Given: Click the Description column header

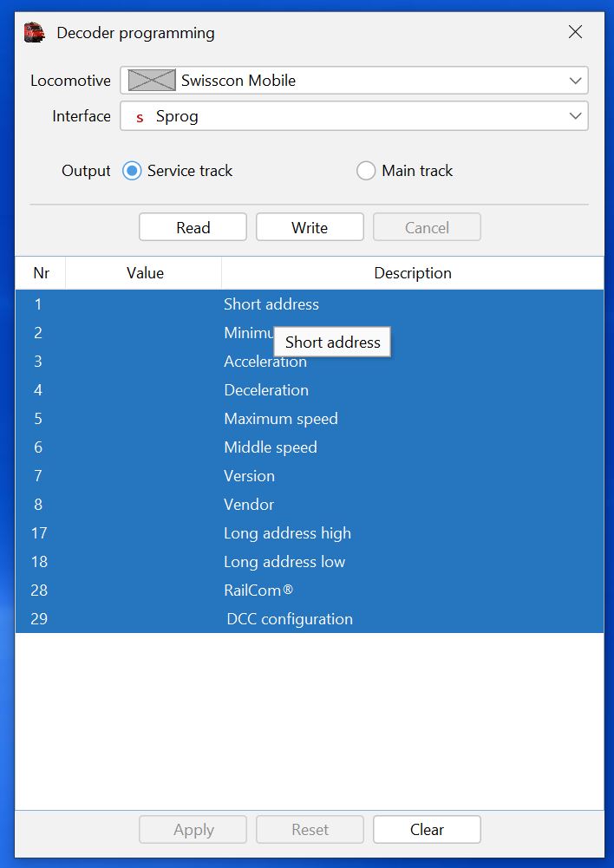Looking at the screenshot, I should click(x=413, y=273).
